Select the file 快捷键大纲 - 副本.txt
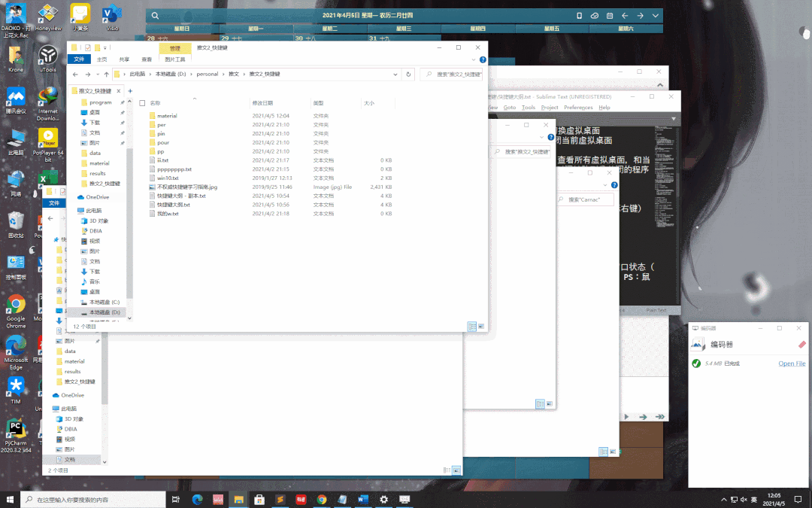812x508 pixels. pyautogui.click(x=180, y=196)
